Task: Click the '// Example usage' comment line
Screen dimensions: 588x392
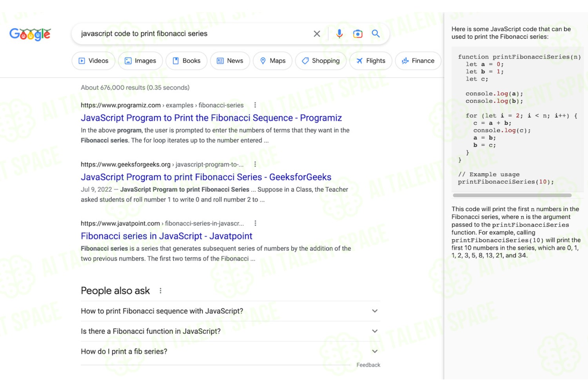Action: [x=489, y=174]
